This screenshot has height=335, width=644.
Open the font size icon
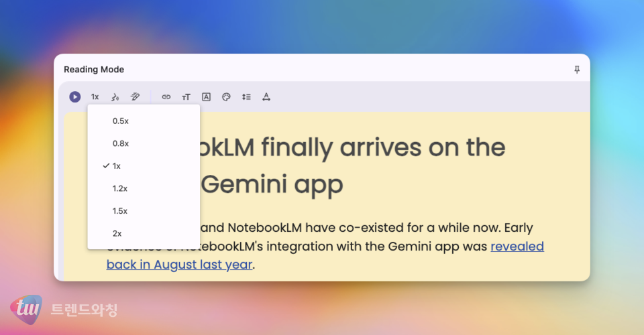click(x=186, y=97)
